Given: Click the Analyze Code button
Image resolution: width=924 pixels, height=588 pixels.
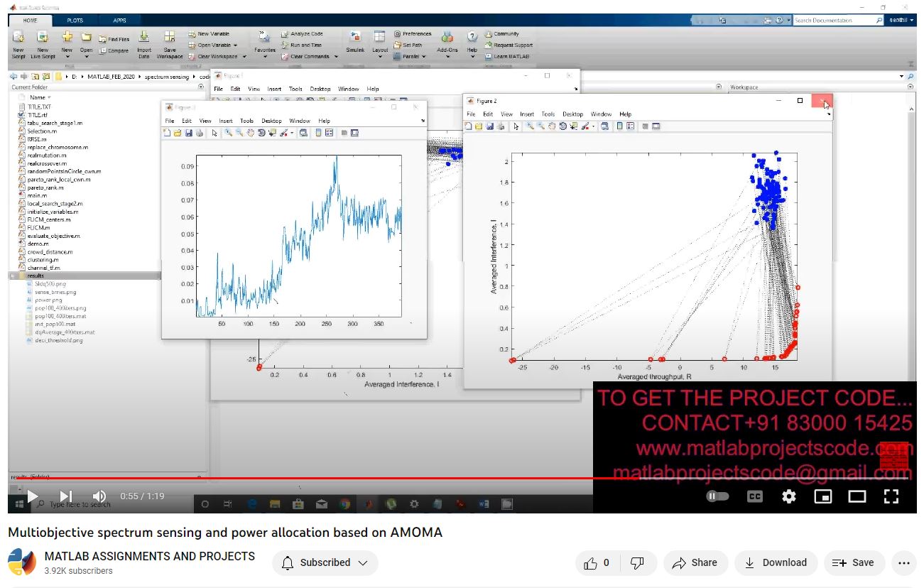Looking at the screenshot, I should [x=301, y=33].
